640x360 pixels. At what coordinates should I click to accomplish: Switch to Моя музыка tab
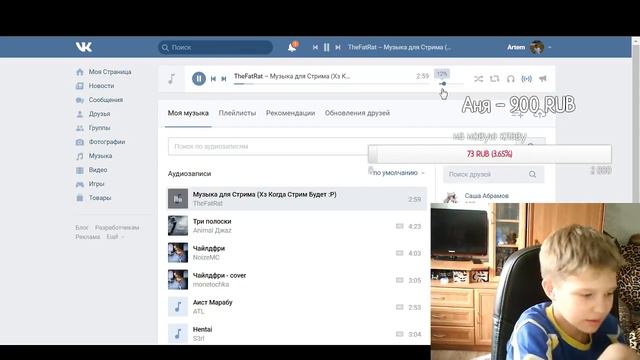tap(188, 113)
